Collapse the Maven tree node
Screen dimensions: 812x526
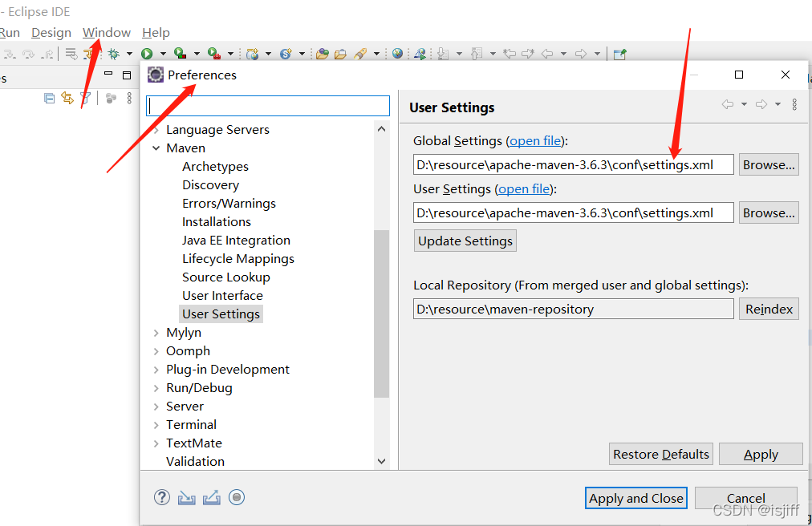156,148
